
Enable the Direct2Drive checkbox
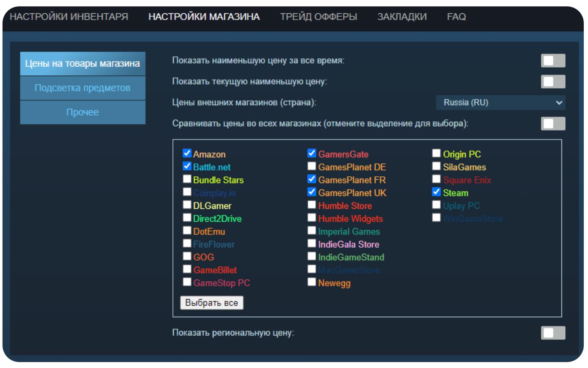(187, 217)
